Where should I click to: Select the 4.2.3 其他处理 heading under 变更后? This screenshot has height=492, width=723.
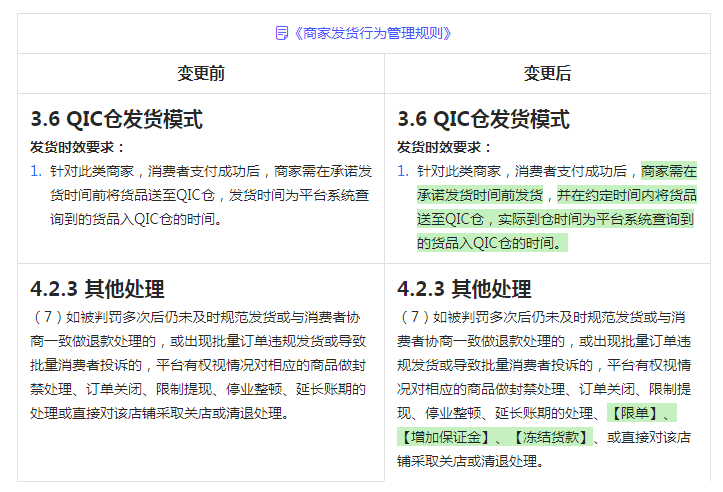pos(464,290)
